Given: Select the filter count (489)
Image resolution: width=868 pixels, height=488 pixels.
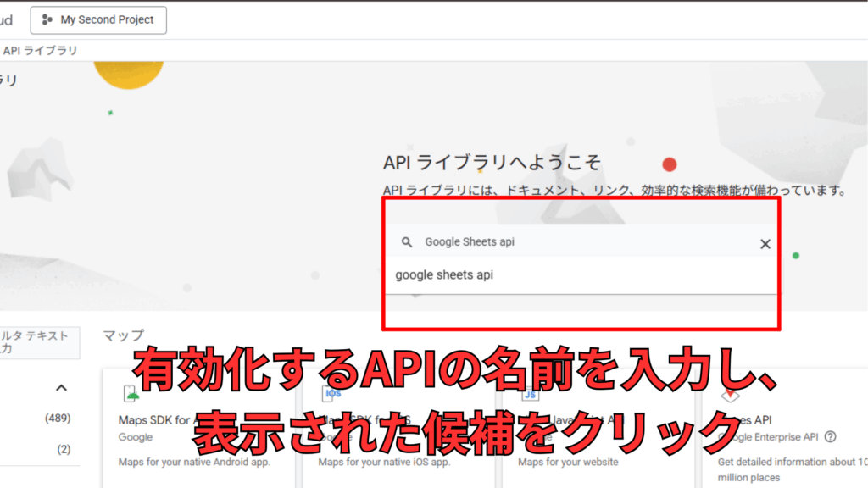Looking at the screenshot, I should 58,418.
